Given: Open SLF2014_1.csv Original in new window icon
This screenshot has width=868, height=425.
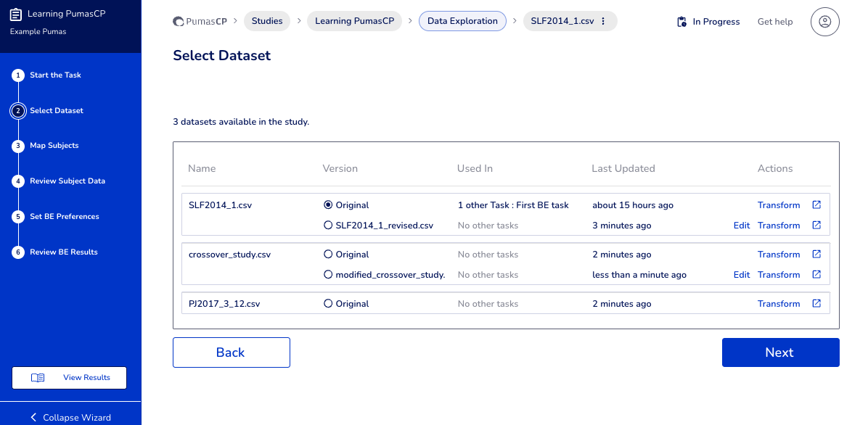Looking at the screenshot, I should pyautogui.click(x=816, y=205).
